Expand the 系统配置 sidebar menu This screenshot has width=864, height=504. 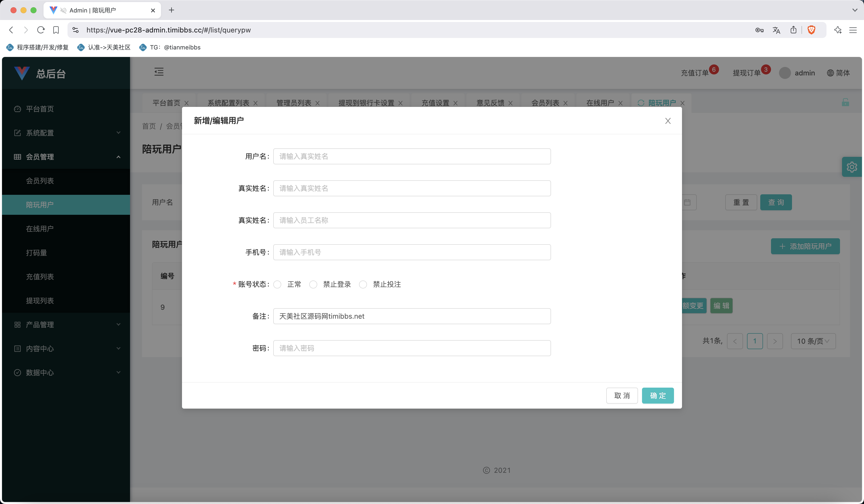(x=66, y=133)
